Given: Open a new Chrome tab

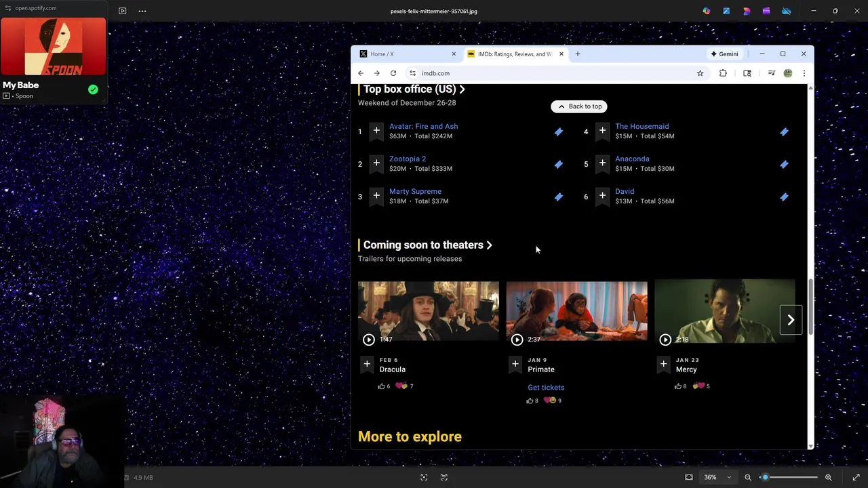Looking at the screenshot, I should click(x=578, y=54).
